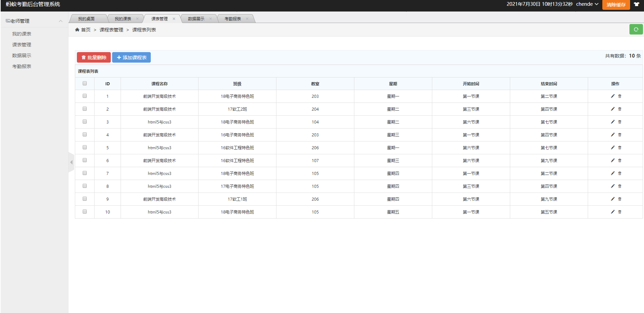Collapse the sidebar with the left arrow handle

71,162
